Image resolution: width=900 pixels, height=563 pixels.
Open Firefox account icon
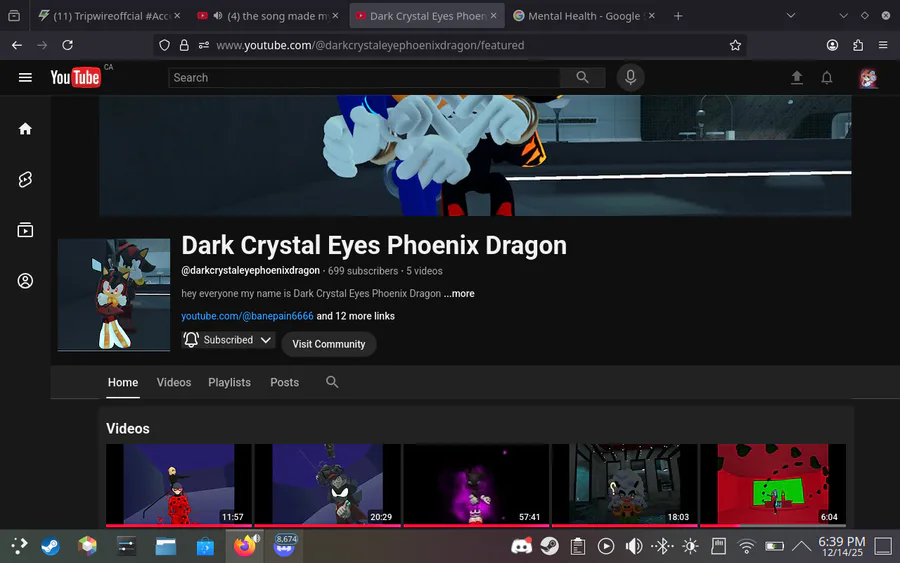pos(832,45)
